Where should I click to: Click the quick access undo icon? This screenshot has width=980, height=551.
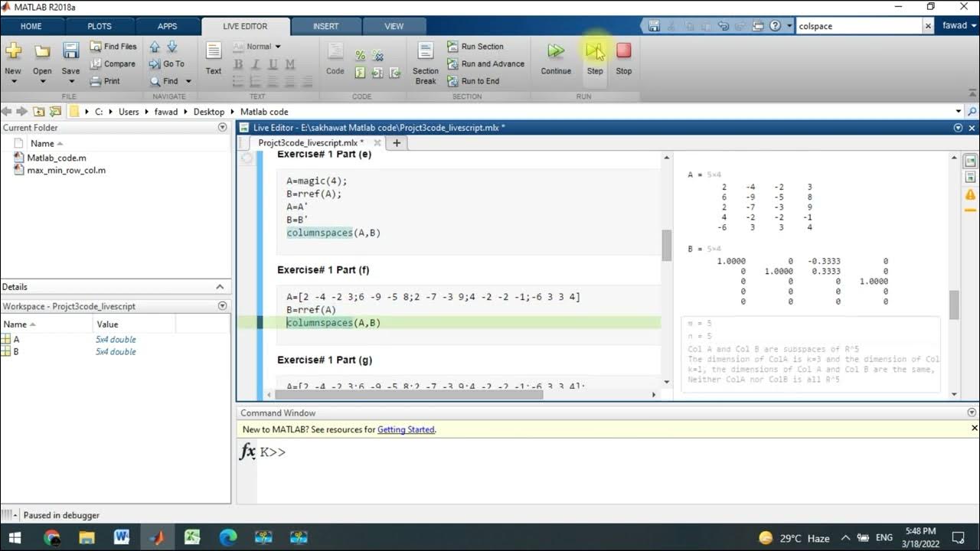pyautogui.click(x=724, y=26)
